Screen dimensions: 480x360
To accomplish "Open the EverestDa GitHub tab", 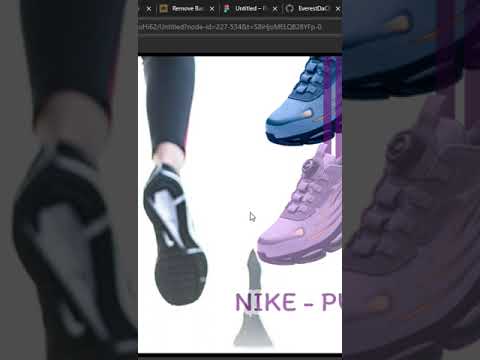I will pos(313,9).
